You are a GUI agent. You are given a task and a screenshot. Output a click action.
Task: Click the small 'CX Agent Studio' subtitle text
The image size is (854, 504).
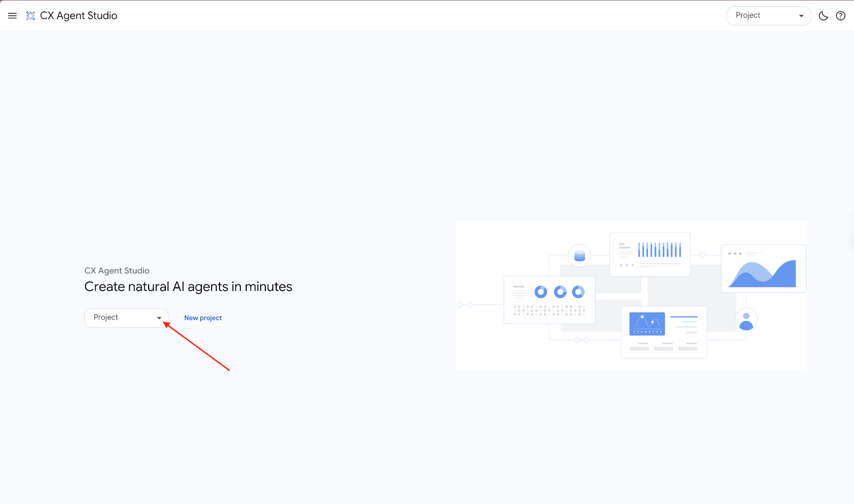pos(117,271)
